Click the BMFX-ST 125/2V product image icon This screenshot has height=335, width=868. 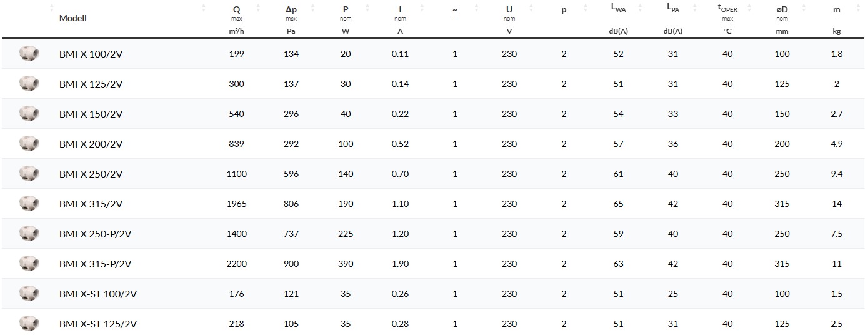(29, 323)
